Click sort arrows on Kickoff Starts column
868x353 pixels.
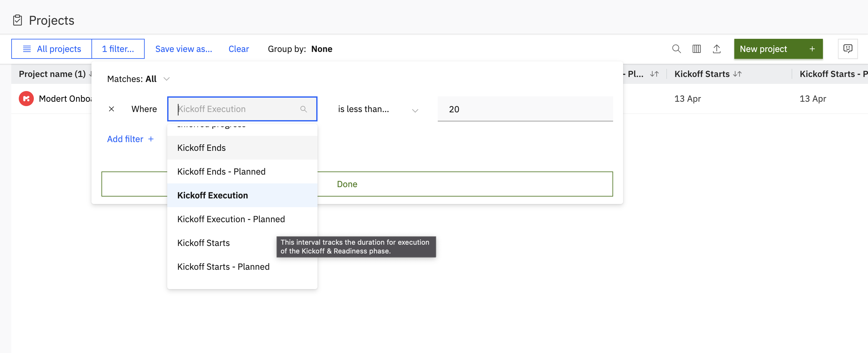pyautogui.click(x=737, y=74)
